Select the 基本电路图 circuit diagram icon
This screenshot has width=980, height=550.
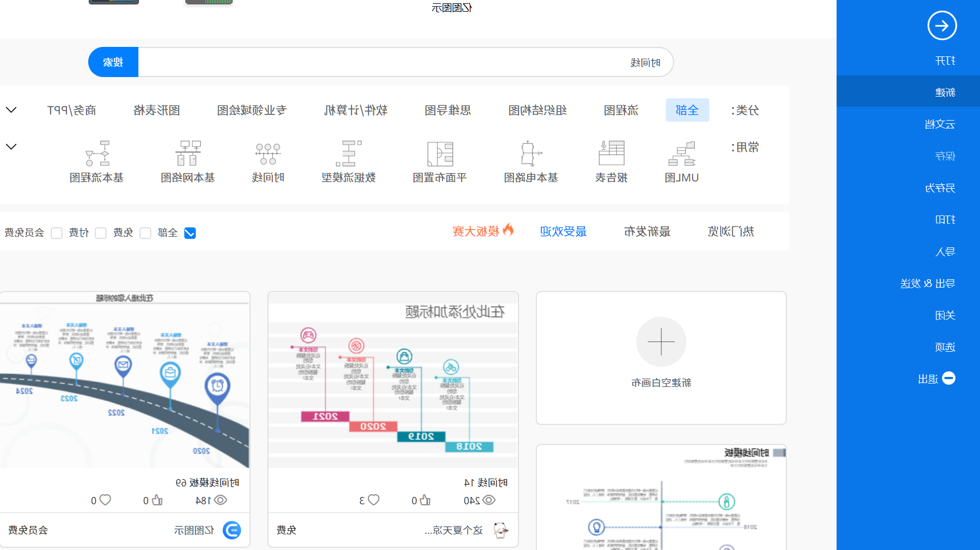point(531,154)
